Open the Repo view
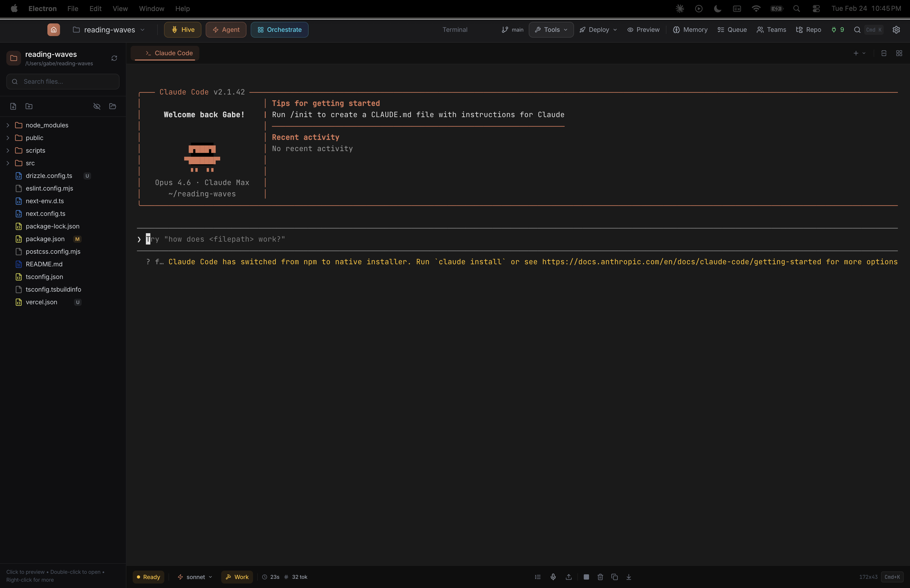 pos(808,29)
